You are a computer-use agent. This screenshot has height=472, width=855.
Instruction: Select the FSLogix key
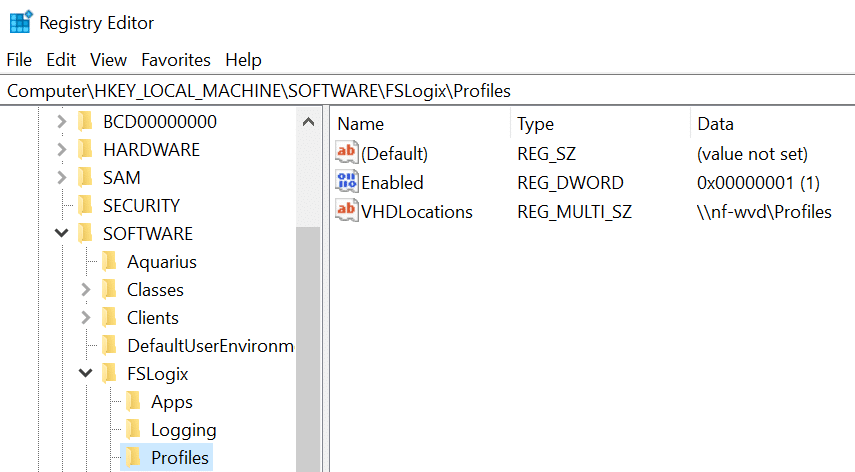coord(158,373)
